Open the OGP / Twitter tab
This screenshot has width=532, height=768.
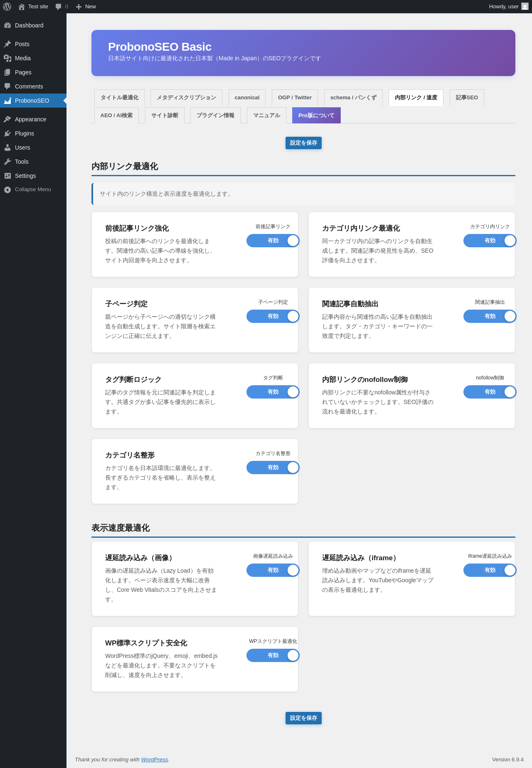pos(295,98)
